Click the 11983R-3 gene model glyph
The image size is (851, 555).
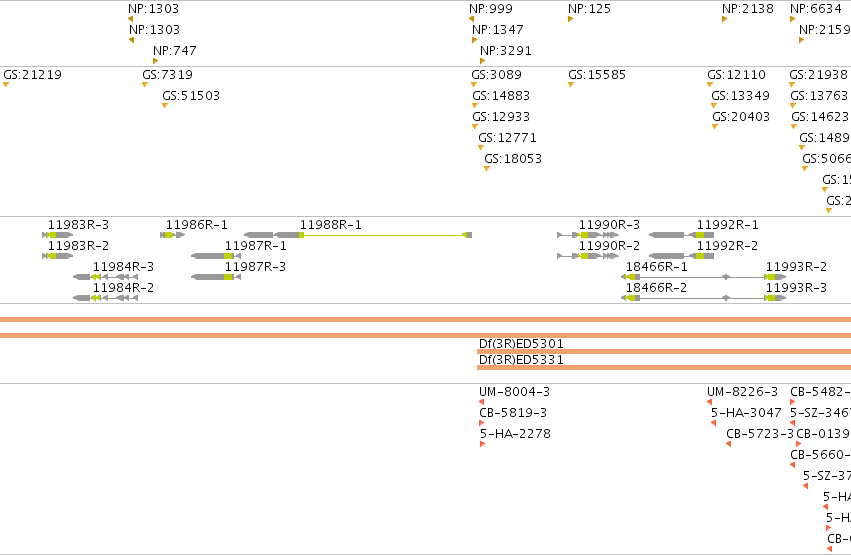58,235
